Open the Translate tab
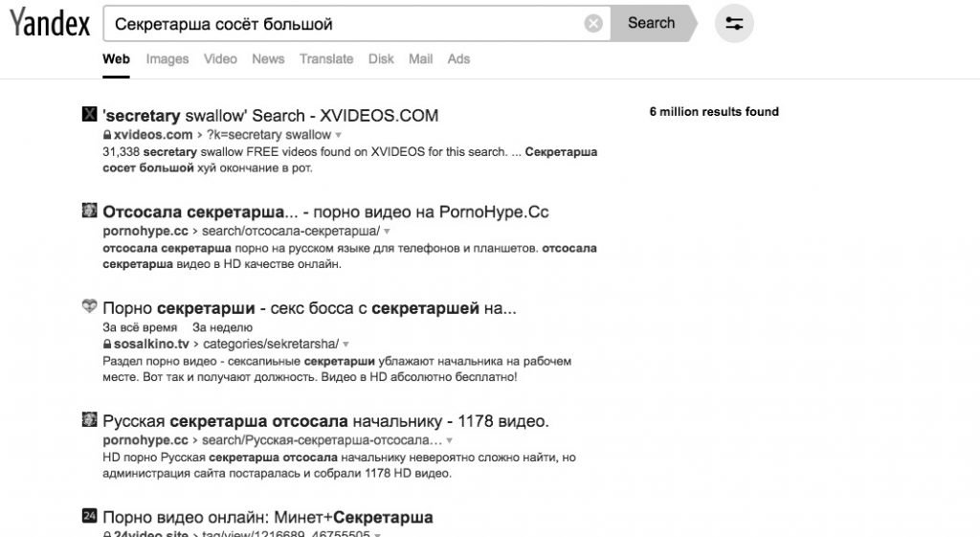Screen dimensions: 980x537 point(326,58)
